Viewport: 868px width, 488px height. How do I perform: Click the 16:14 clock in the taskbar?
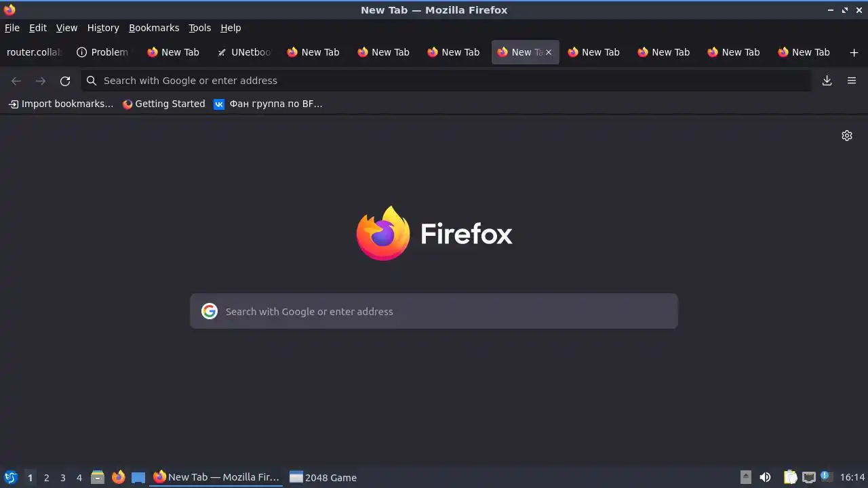click(x=852, y=477)
